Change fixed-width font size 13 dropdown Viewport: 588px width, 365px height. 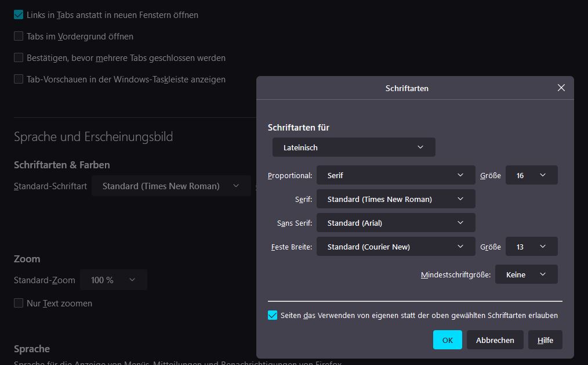pos(531,247)
